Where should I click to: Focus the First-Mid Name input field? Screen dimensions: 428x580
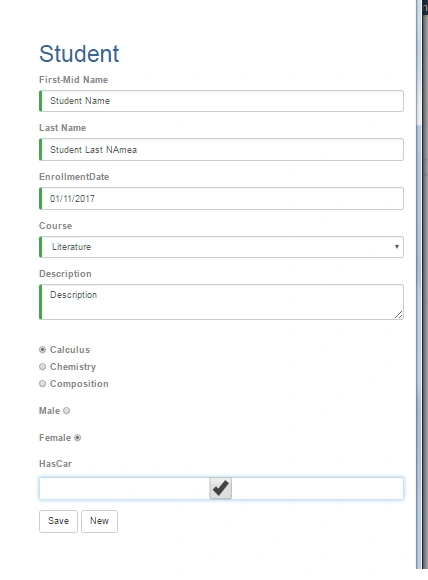[x=221, y=101]
